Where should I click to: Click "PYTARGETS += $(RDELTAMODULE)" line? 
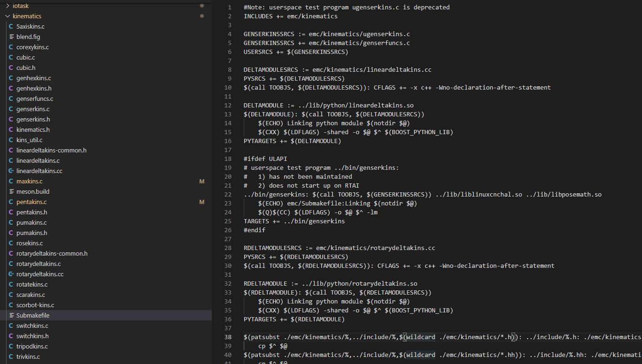pyautogui.click(x=294, y=319)
